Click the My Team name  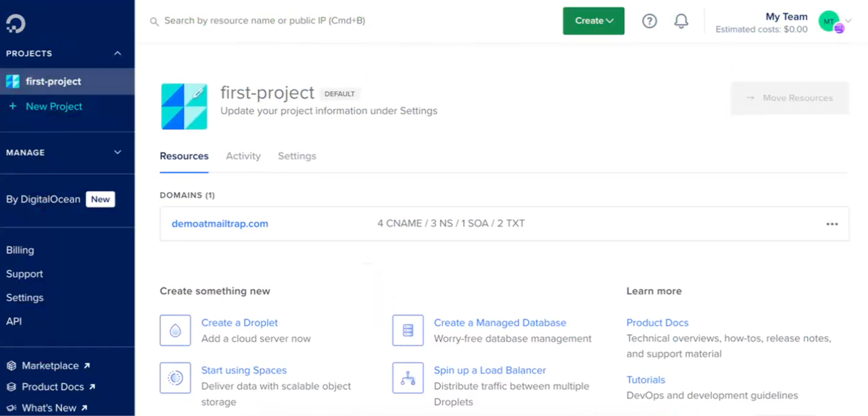point(787,17)
